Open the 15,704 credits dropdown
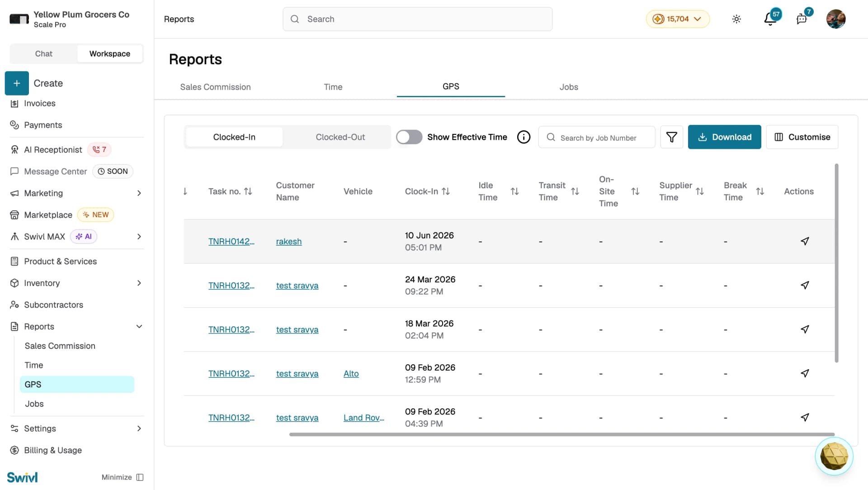This screenshot has height=490, width=868. [x=678, y=19]
